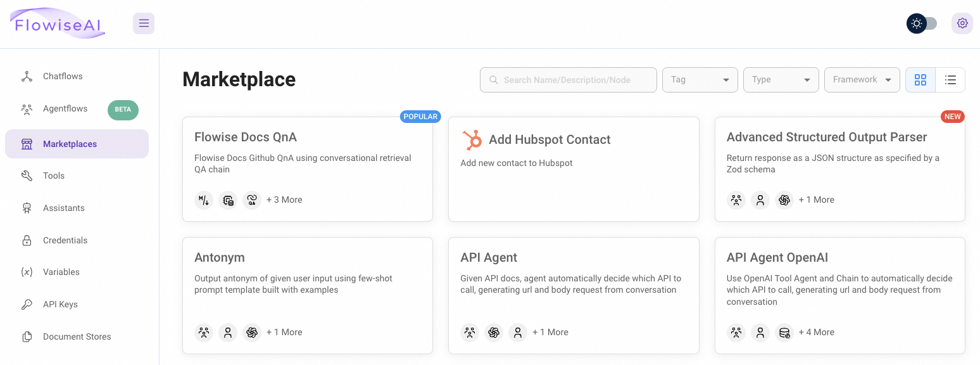Toggle the dark mode switch
The image size is (980, 365).
point(922,23)
